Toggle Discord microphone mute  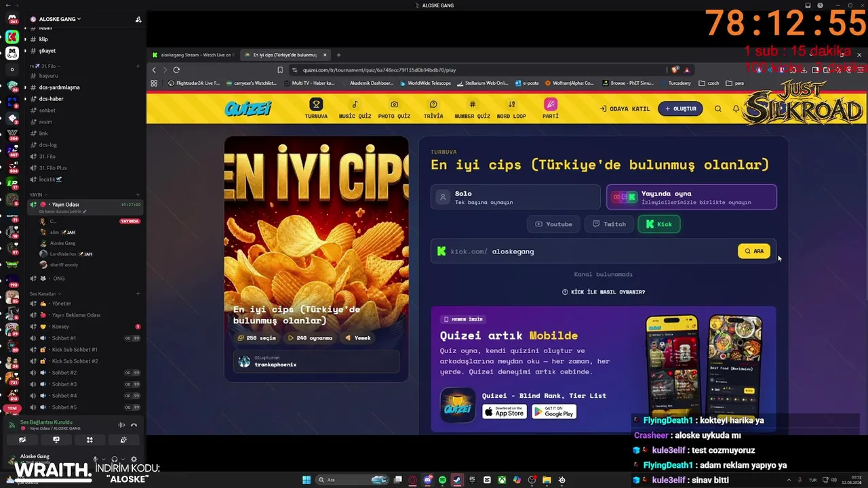(95, 459)
